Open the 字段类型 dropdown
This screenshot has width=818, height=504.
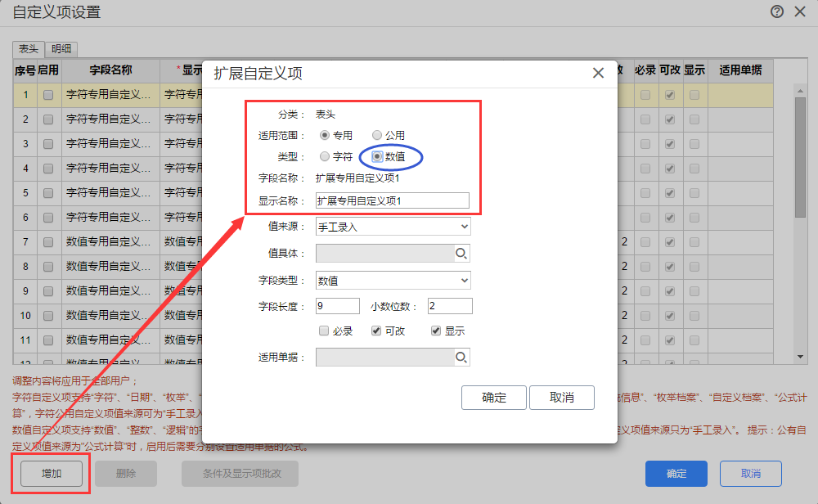pyautogui.click(x=393, y=281)
